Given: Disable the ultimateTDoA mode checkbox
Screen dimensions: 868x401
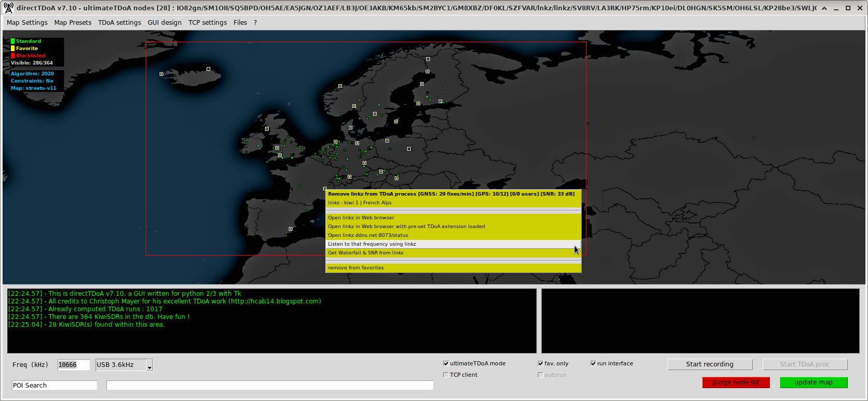Looking at the screenshot, I should pos(446,364).
